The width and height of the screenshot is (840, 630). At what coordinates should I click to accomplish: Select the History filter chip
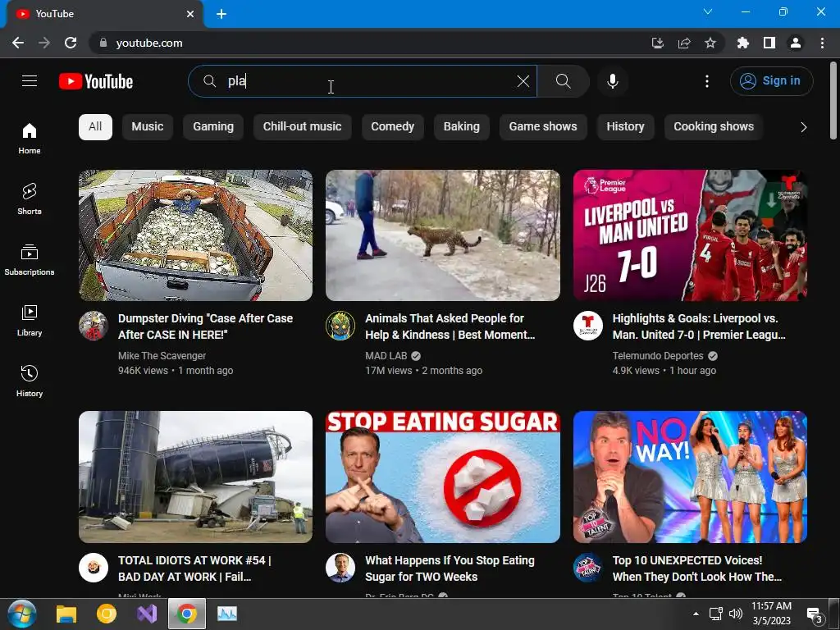point(625,127)
